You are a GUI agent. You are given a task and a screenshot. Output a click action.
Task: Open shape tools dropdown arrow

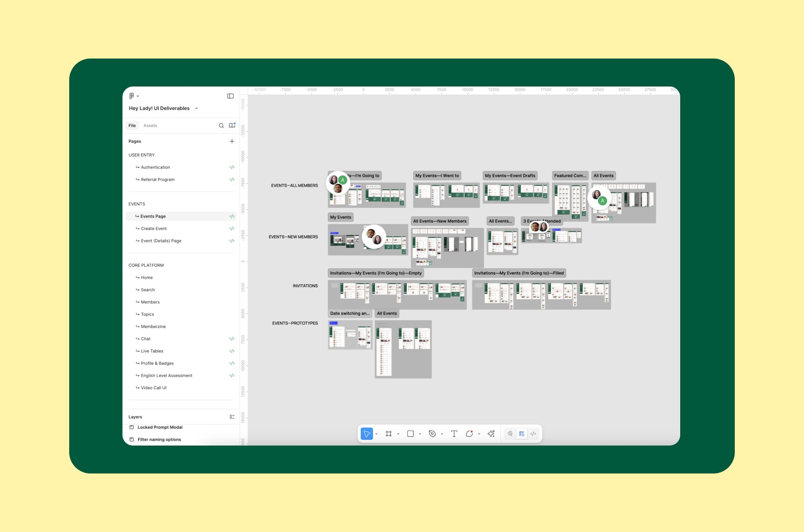(x=420, y=434)
